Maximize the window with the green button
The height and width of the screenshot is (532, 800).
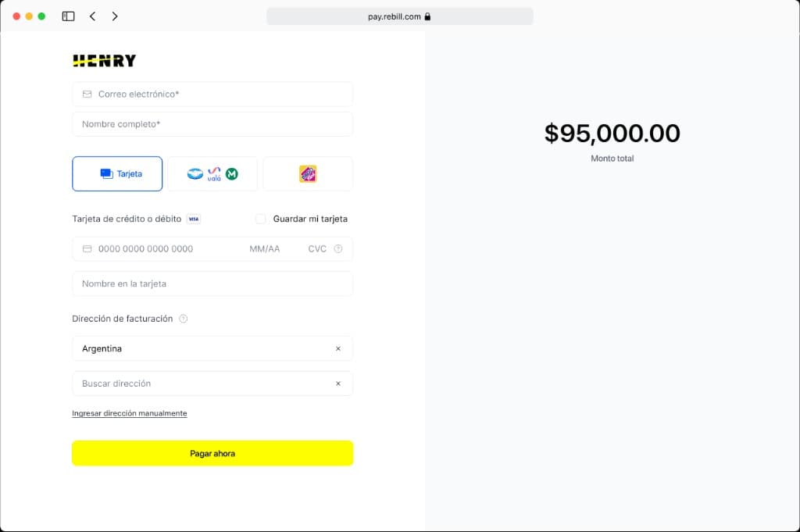tap(42, 16)
